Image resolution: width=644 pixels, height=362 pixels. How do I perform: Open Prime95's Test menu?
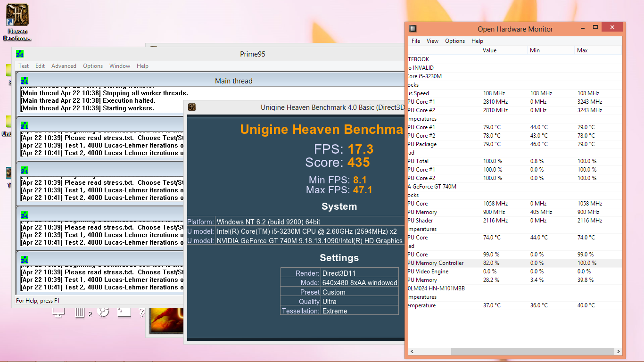point(24,66)
